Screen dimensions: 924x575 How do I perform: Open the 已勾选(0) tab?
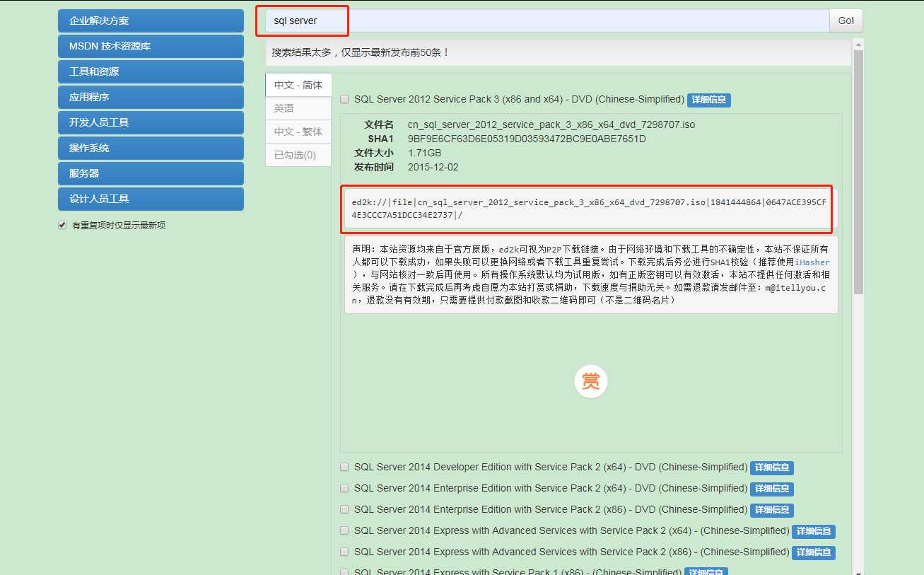pos(298,155)
